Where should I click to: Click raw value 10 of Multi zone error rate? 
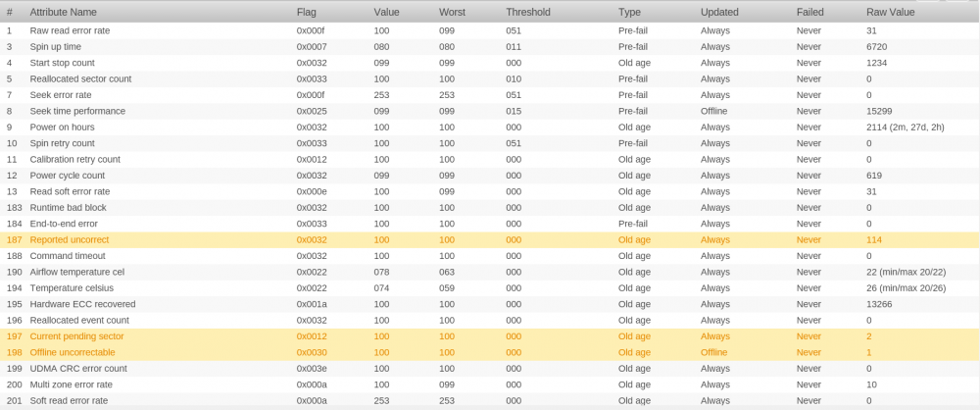click(871, 384)
